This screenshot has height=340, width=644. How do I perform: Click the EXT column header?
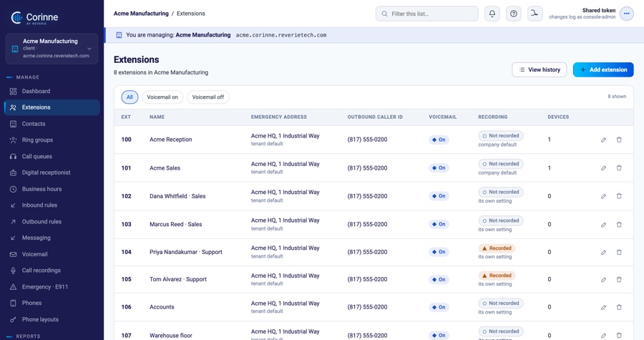coord(126,117)
